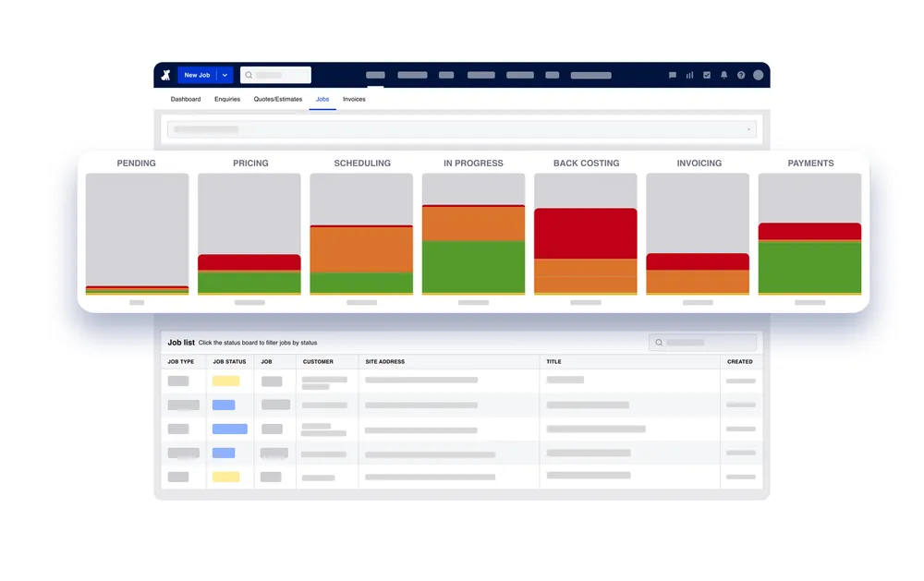Filter jobs by Back Costing red segment
Viewport: 924px width, 581px height.
tap(585, 234)
